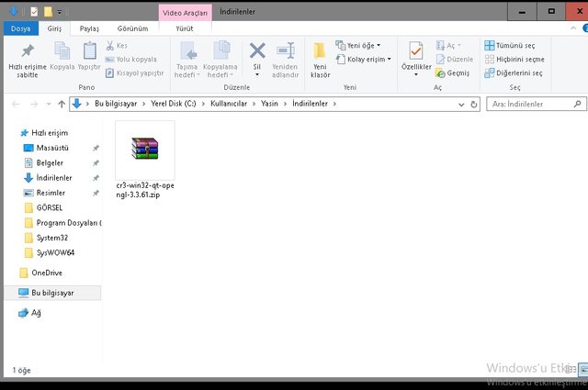Select Yolu kopyala (Copy path)
Image resolution: width=588 pixels, height=390 pixels.
tap(130, 60)
